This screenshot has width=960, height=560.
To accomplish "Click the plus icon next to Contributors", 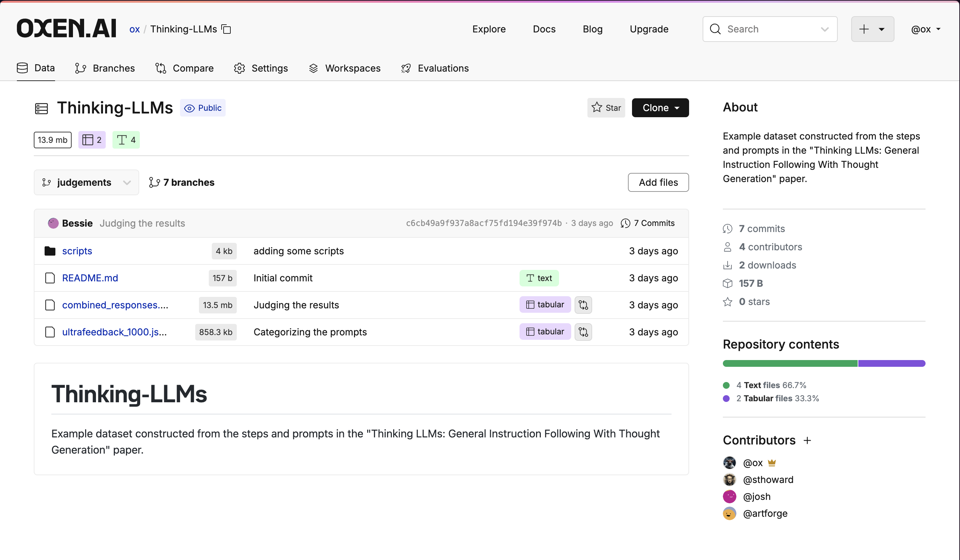I will tap(807, 440).
